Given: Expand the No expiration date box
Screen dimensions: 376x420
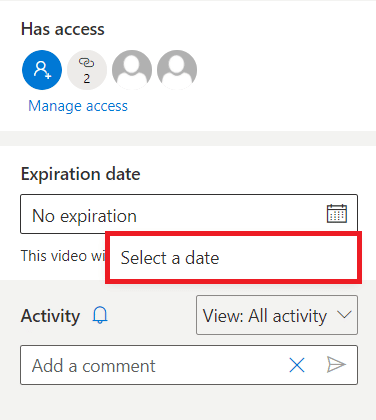Looking at the screenshot, I should coord(189,214).
